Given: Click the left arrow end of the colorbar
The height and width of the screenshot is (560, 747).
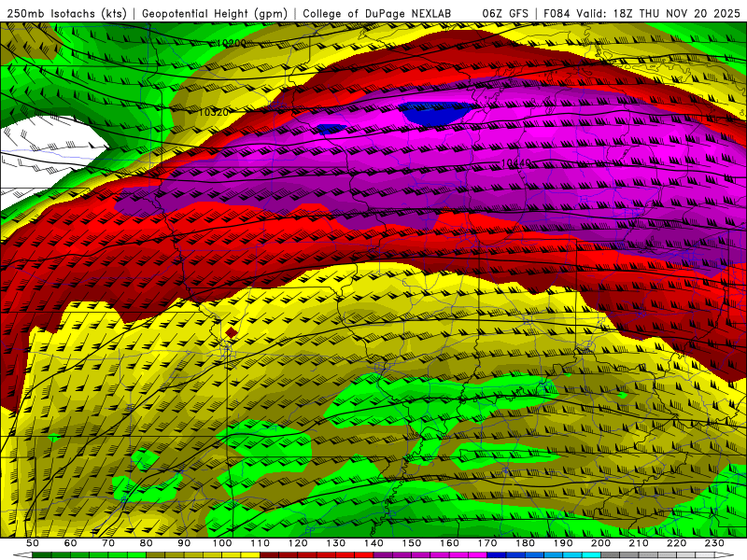Looking at the screenshot, I should coord(22,554).
